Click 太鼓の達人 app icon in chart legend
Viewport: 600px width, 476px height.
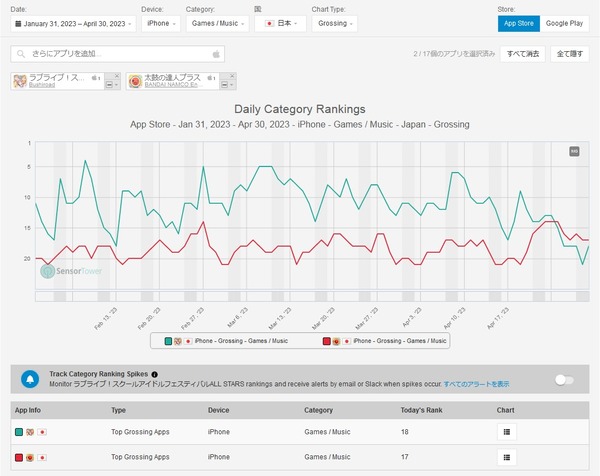point(336,341)
